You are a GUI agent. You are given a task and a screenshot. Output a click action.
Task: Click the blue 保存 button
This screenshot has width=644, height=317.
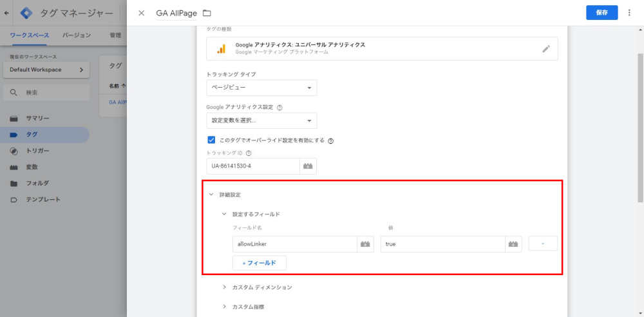click(x=601, y=13)
